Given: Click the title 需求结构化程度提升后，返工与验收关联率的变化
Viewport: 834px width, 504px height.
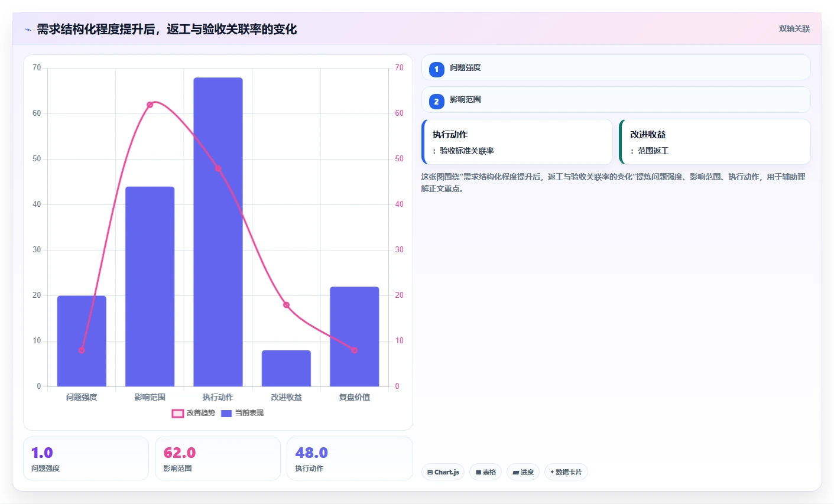Looking at the screenshot, I should tap(167, 29).
